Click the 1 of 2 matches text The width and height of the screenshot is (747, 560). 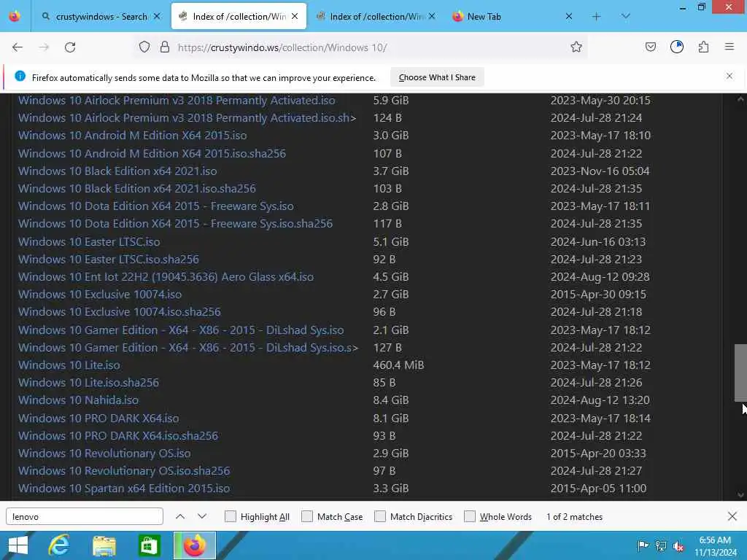pos(574,517)
